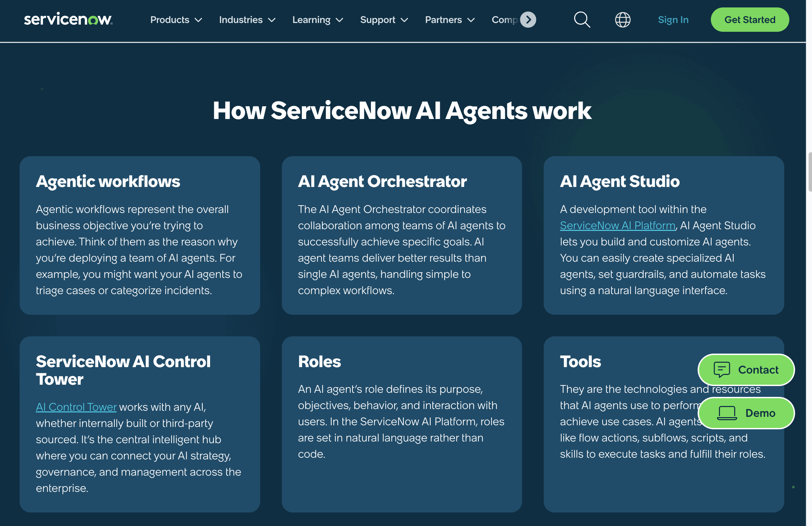Click the ServiceNow logo
812x526 pixels.
[68, 19]
